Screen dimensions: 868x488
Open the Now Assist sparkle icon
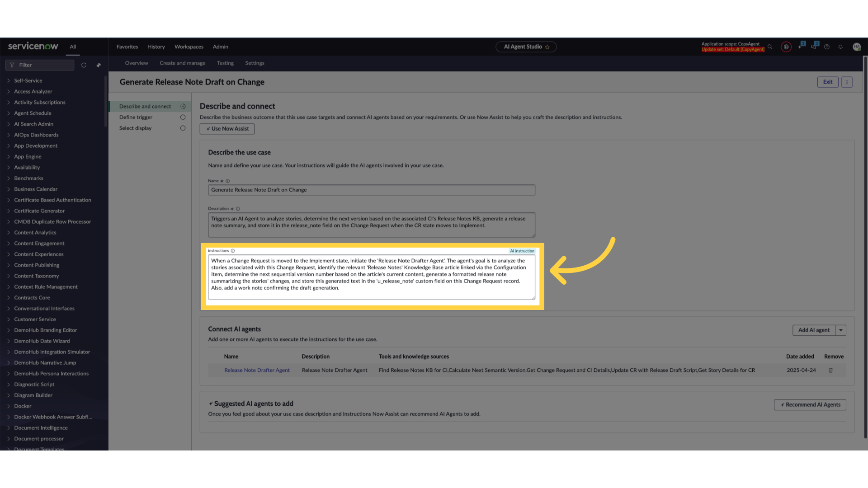[801, 46]
